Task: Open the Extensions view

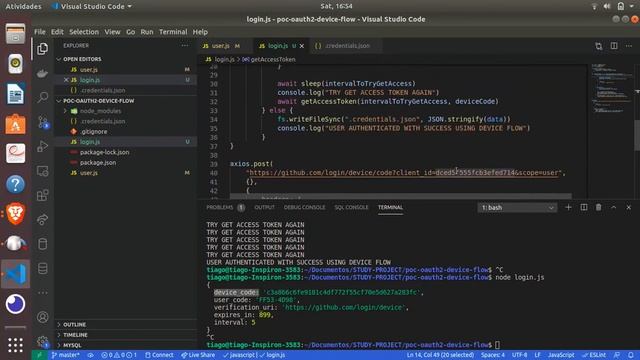Action: [42, 195]
